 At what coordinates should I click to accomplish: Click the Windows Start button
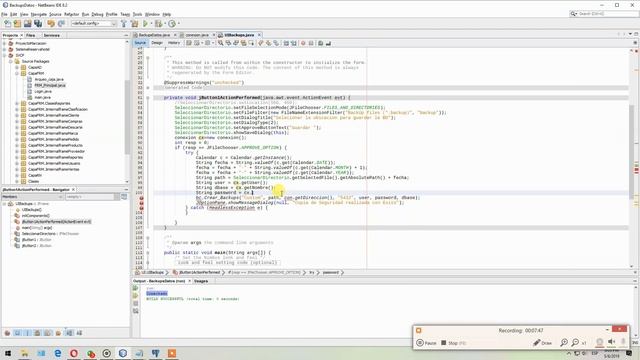[8, 353]
